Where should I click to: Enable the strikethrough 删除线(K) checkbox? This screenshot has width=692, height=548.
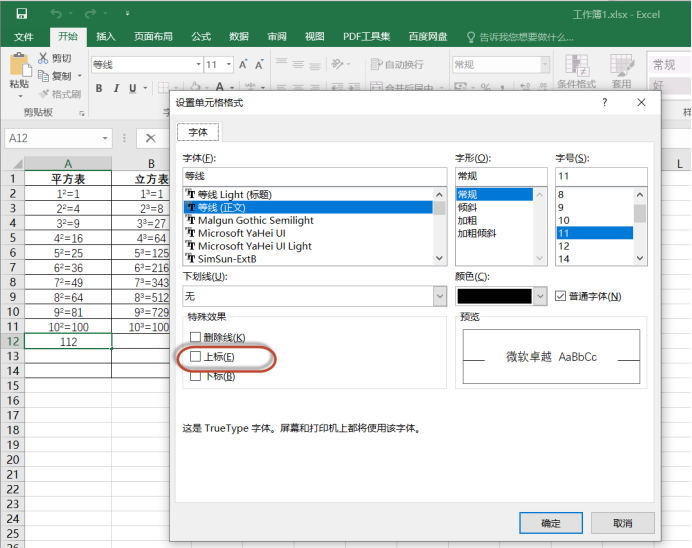[x=195, y=338]
